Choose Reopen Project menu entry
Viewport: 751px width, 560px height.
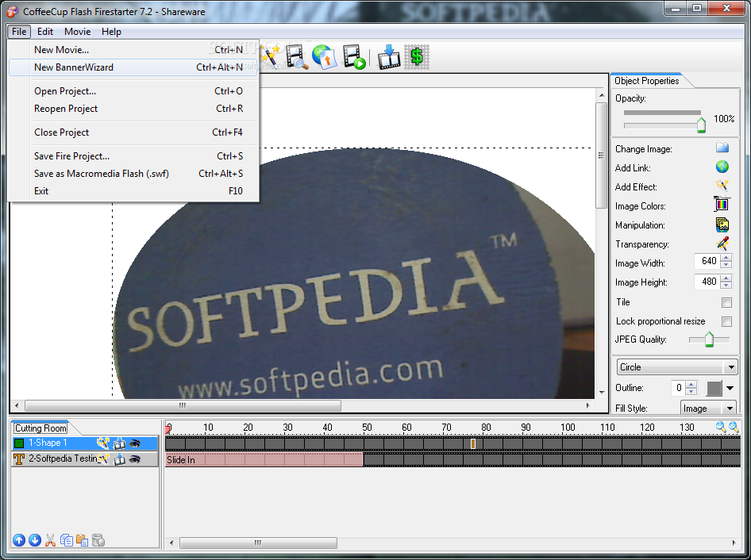click(133, 109)
